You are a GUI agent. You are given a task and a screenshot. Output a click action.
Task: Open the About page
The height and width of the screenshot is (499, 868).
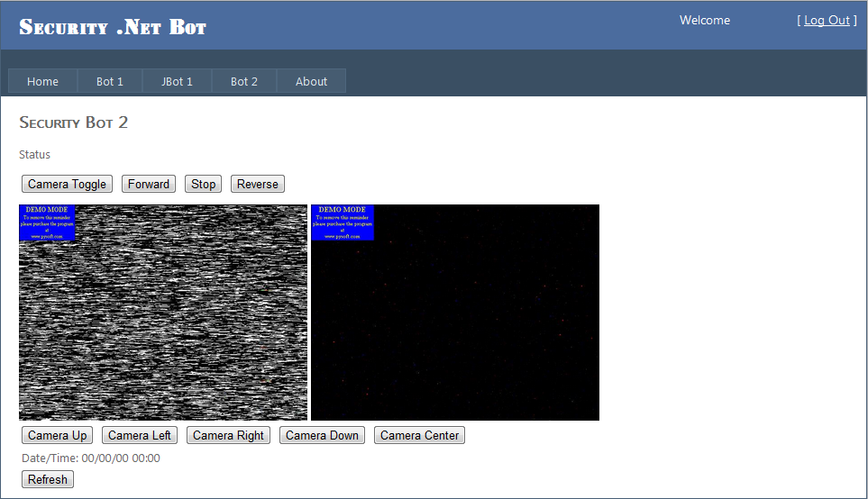311,81
